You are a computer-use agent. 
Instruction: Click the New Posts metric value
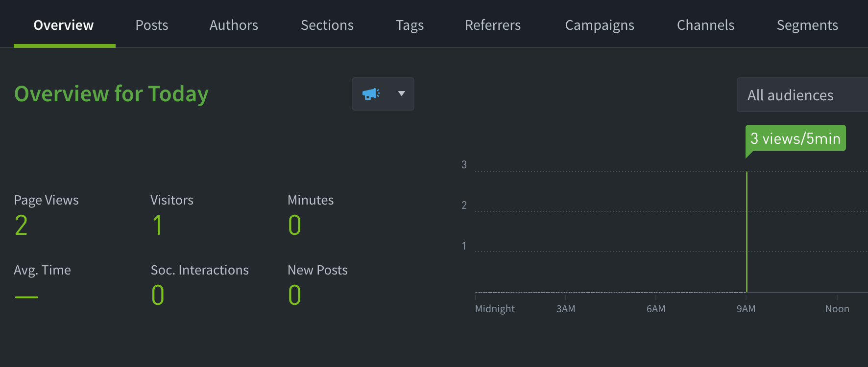pyautogui.click(x=294, y=295)
